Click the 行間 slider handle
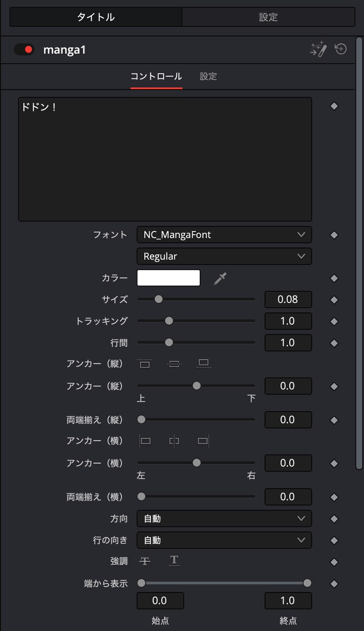 (169, 342)
